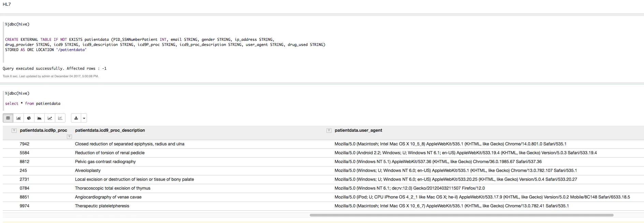Screen dimensions: 644x223
Task: Open column menu arrow beneath patientdata.icd9p_proc header
Action: point(69,137)
